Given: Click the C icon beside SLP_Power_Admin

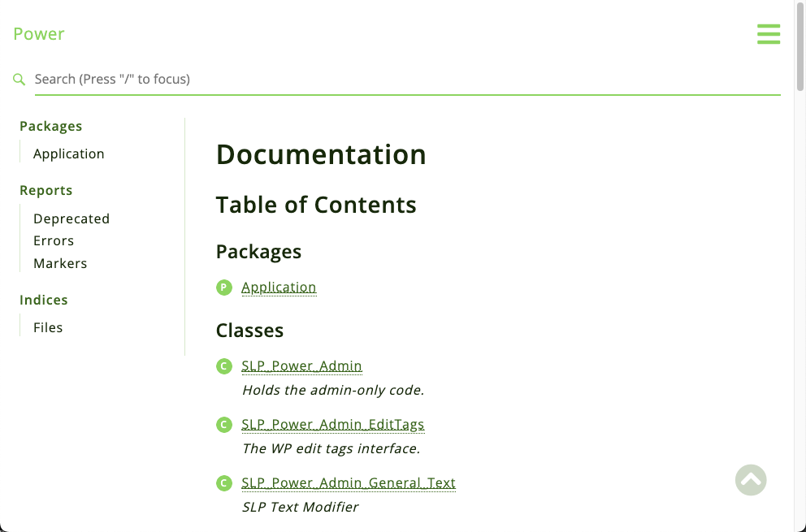Looking at the screenshot, I should click(223, 366).
